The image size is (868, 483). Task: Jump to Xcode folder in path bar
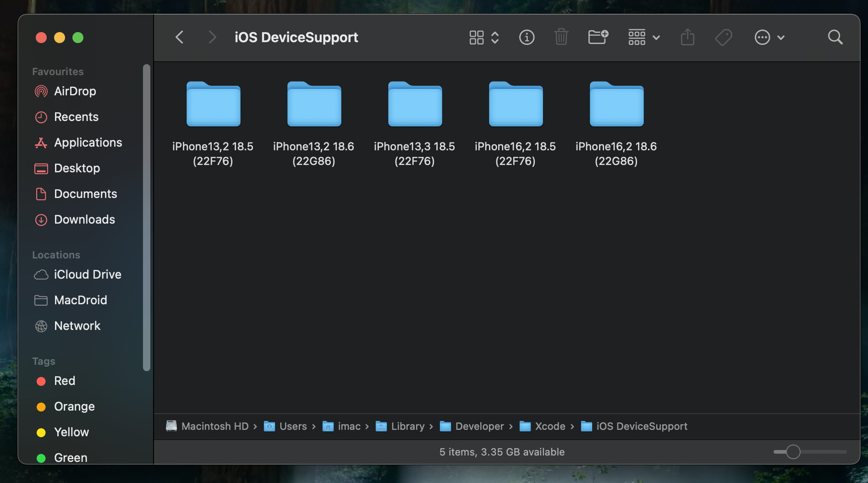pyautogui.click(x=549, y=426)
